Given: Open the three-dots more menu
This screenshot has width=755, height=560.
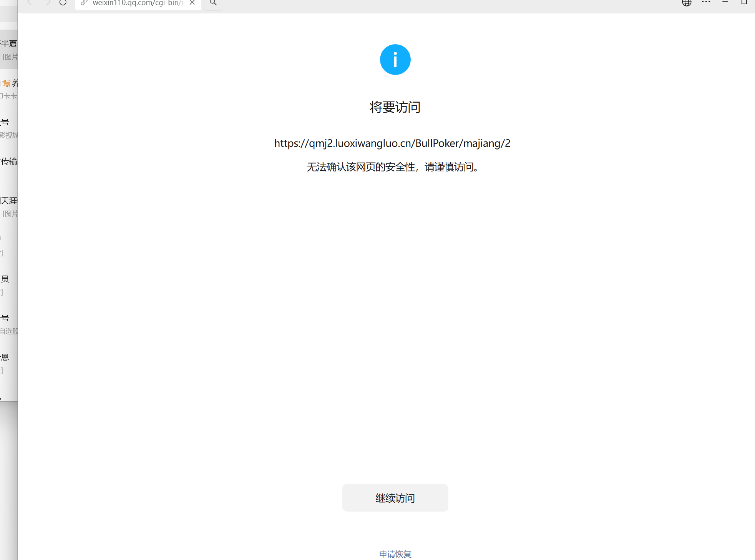Looking at the screenshot, I should (706, 2).
